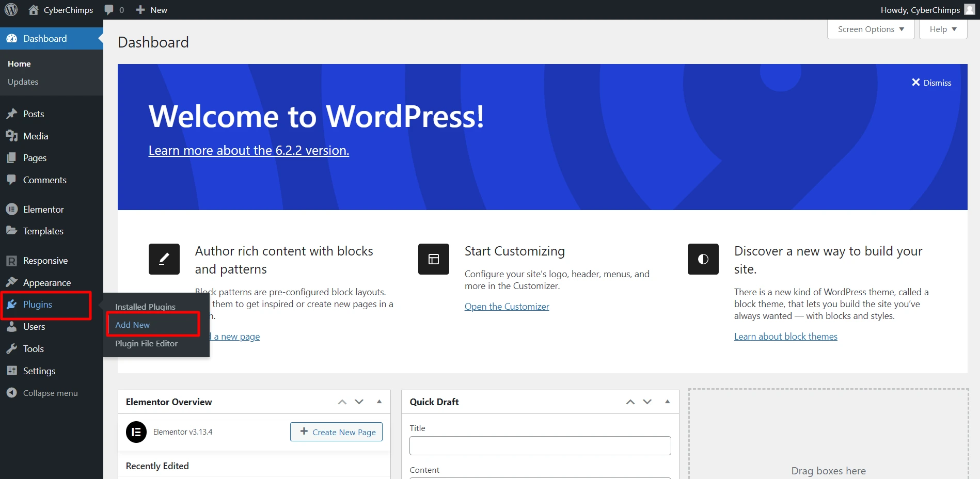
Task: Focus the Quick Draft Title input field
Action: 540,445
